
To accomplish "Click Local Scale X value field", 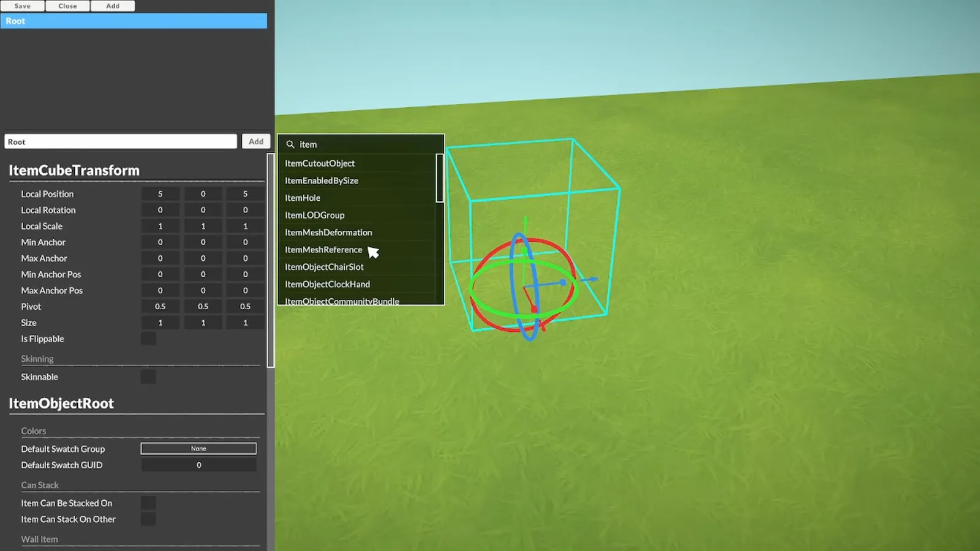I will [160, 226].
